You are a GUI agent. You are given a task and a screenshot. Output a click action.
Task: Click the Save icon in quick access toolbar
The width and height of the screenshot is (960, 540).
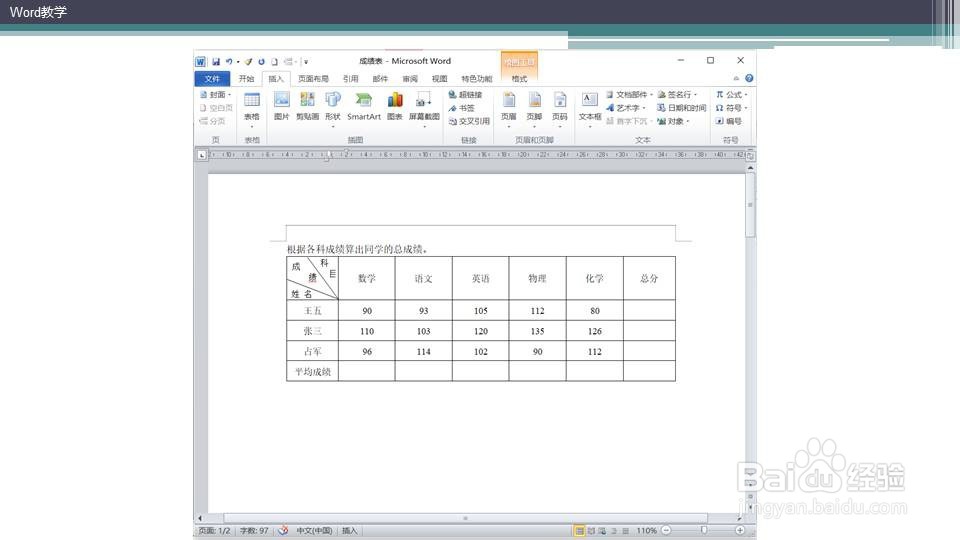216,62
